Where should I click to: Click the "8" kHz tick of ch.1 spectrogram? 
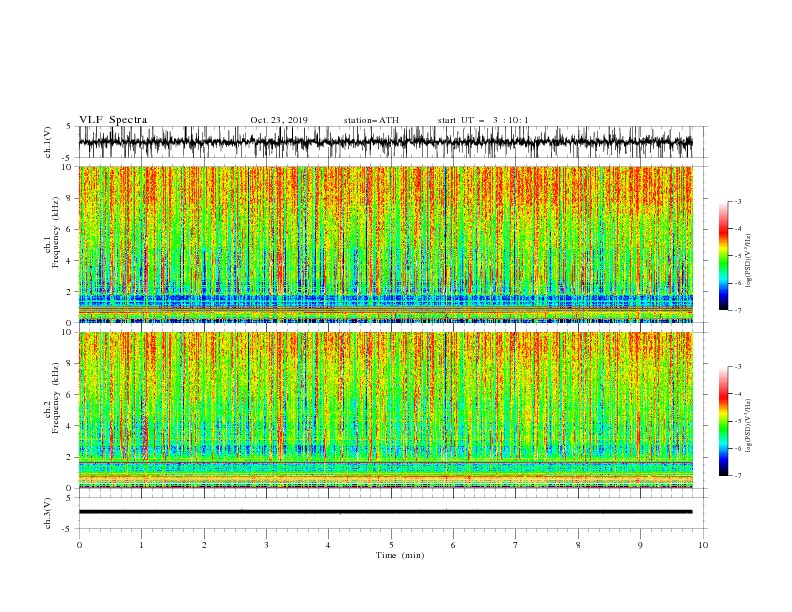click(70, 198)
